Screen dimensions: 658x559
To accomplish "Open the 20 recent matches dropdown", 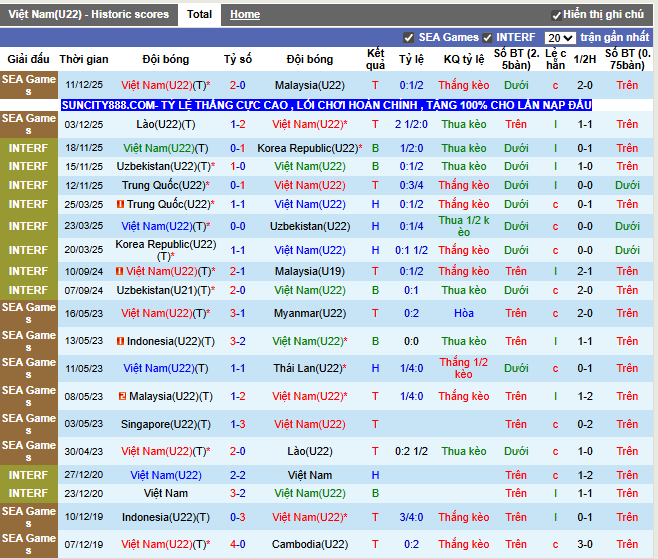I will pos(560,38).
